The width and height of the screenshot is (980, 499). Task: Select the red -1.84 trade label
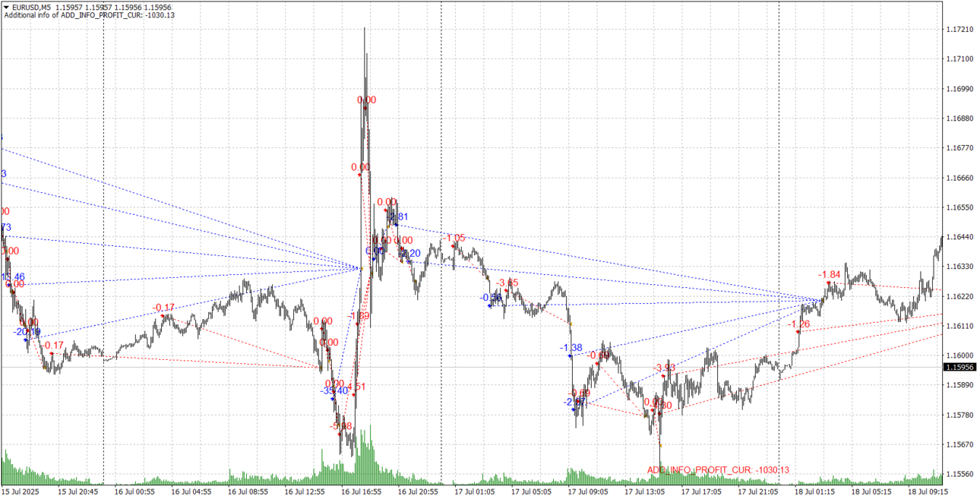coord(830,274)
